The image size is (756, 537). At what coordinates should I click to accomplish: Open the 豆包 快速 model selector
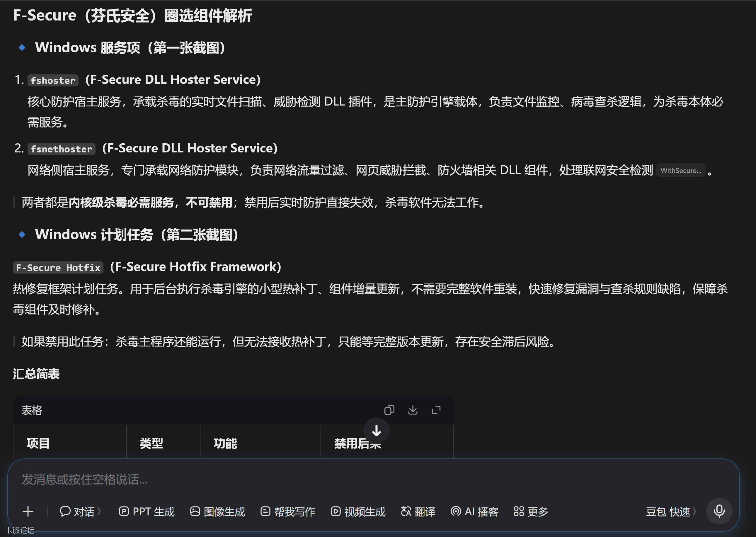point(671,511)
